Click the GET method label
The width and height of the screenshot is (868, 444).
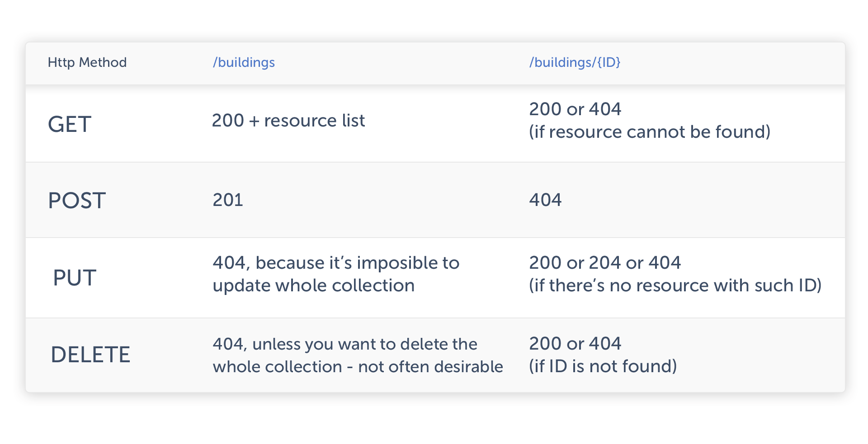tap(70, 124)
